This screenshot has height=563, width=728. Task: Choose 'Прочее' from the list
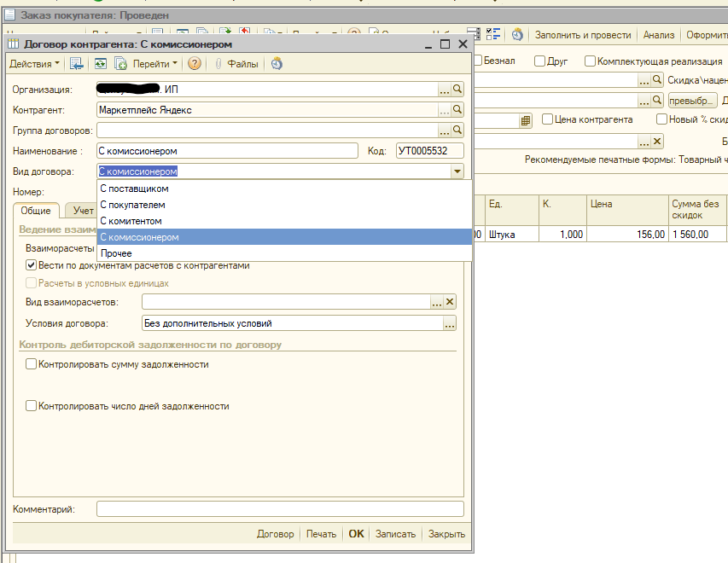coord(284,253)
